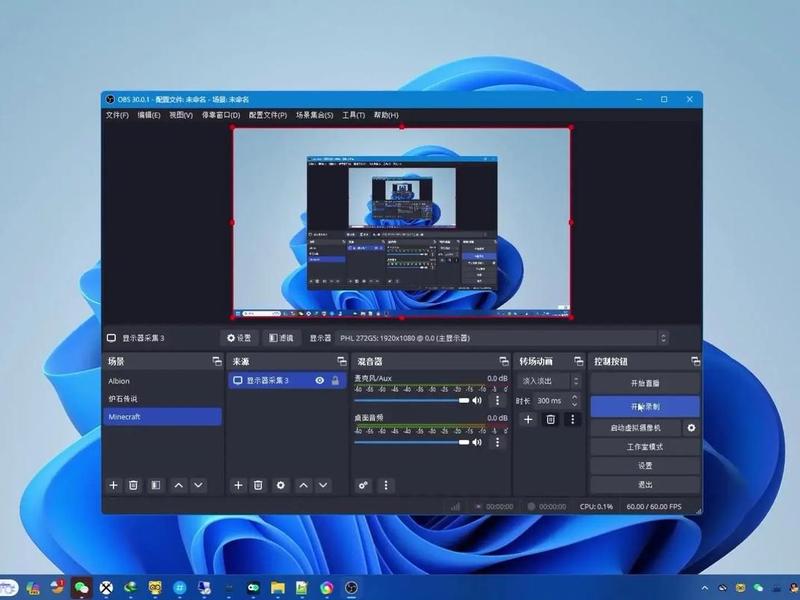800x600 pixels.
Task: Pop out the 场景 dock panel
Action: pyautogui.click(x=217, y=361)
